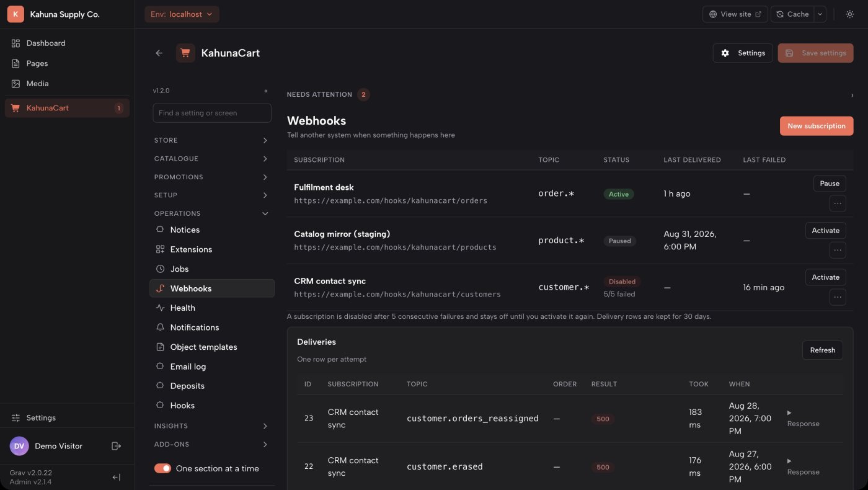868x490 pixels.
Task: Activate the Catalog mirror (staging) subscription
Action: (826, 231)
